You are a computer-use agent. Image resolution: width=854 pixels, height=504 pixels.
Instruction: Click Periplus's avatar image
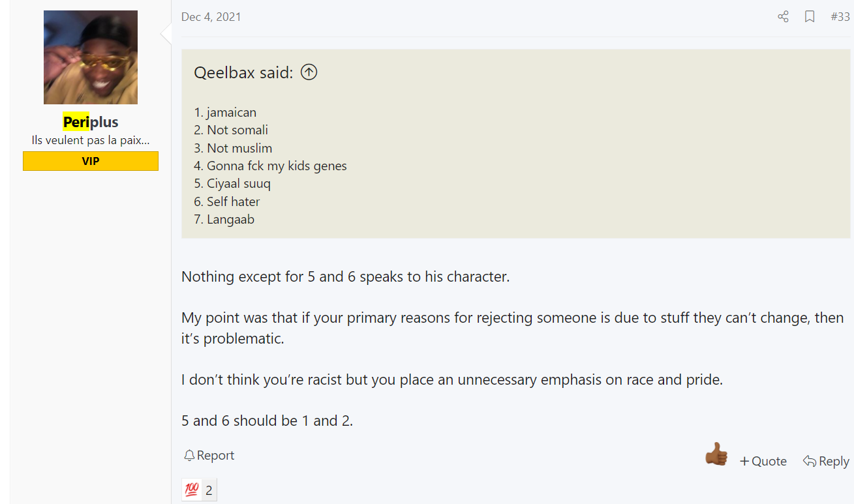91,57
